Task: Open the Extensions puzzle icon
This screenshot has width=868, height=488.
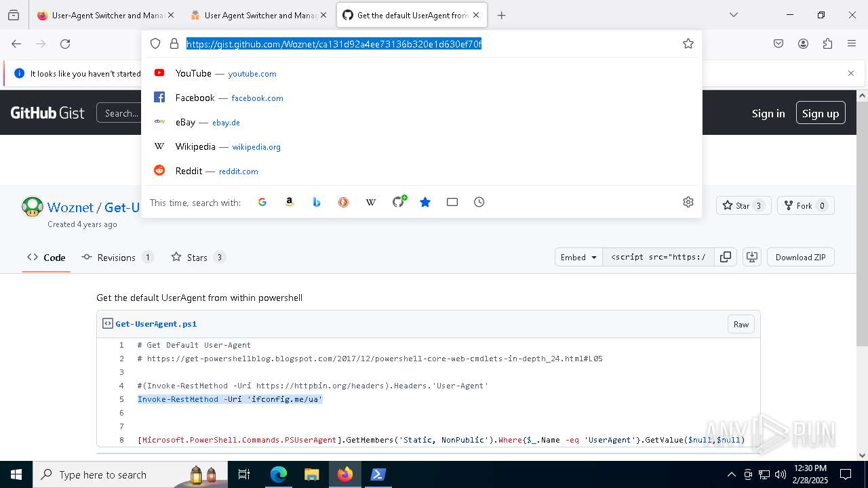Action: coord(827,43)
